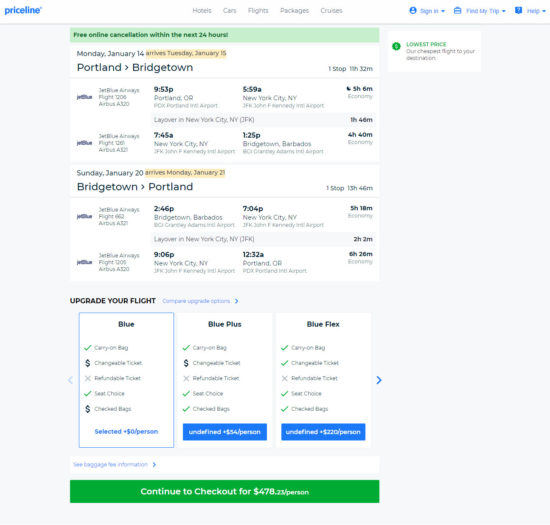
Task: Open the Cars tab
Action: point(229,11)
